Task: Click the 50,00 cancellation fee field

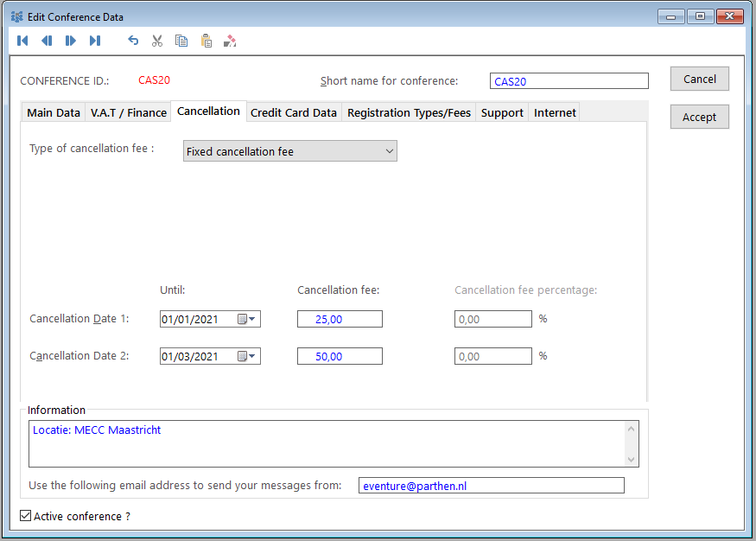Action: pyautogui.click(x=340, y=356)
